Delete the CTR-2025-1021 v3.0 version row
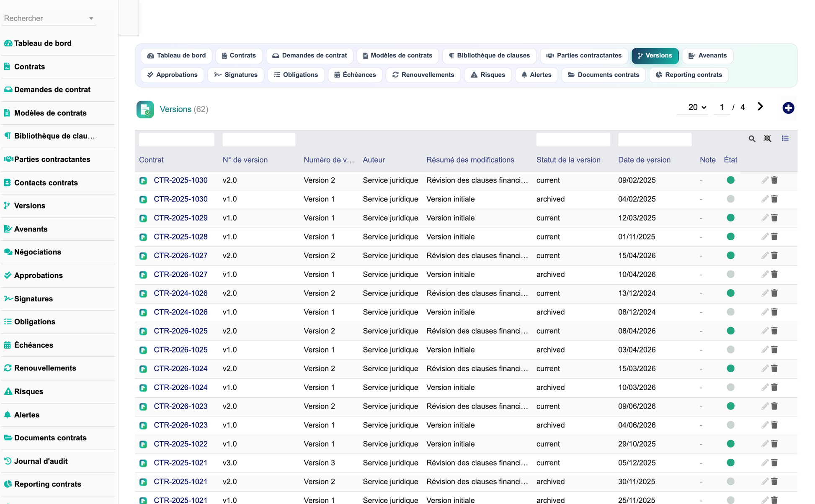This screenshot has width=815, height=504. coord(774,463)
